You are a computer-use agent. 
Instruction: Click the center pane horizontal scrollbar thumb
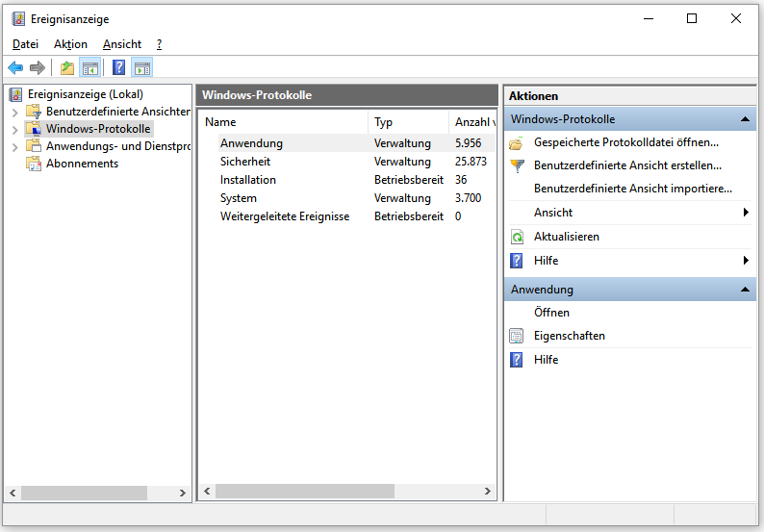pyautogui.click(x=305, y=491)
